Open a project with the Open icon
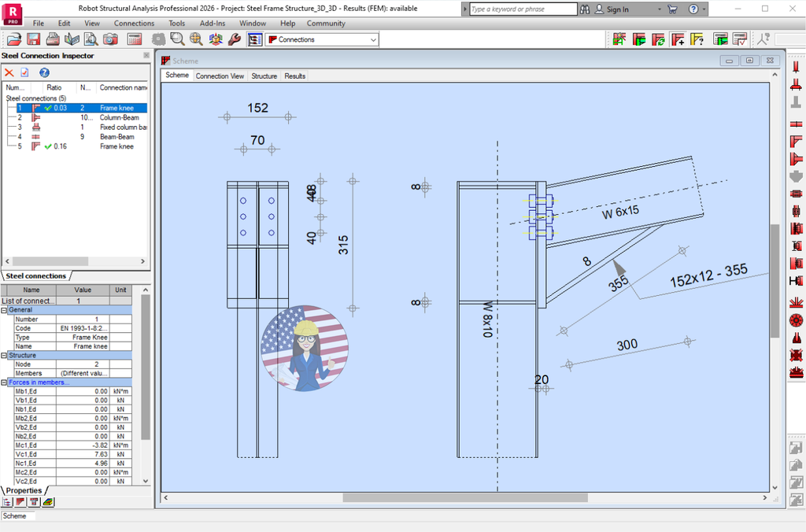This screenshot has height=532, width=806. tap(14, 38)
